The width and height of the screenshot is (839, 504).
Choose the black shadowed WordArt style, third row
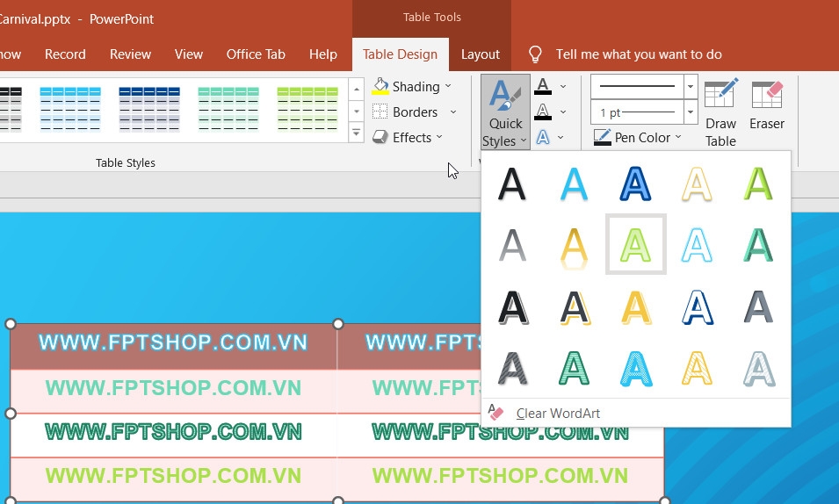tap(512, 307)
